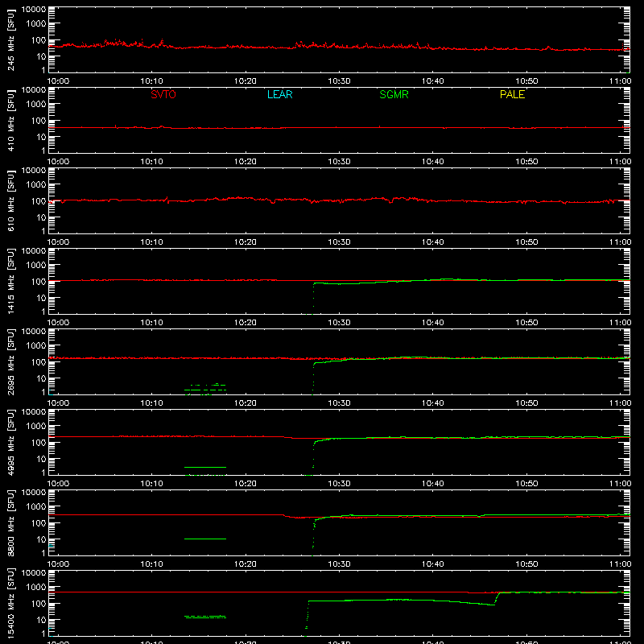Click 10:20 time label of 1415 MHz panel
The height and width of the screenshot is (644, 644).
(246, 323)
